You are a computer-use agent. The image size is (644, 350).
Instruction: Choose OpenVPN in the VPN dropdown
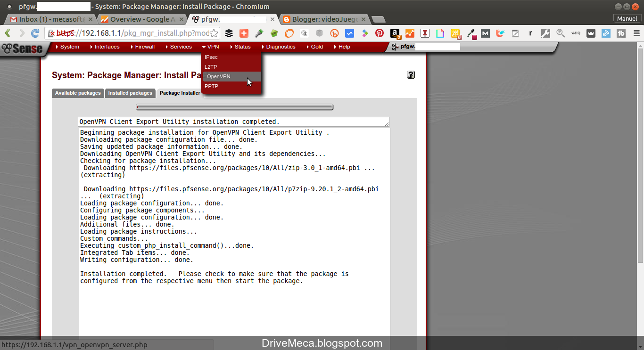(x=231, y=76)
